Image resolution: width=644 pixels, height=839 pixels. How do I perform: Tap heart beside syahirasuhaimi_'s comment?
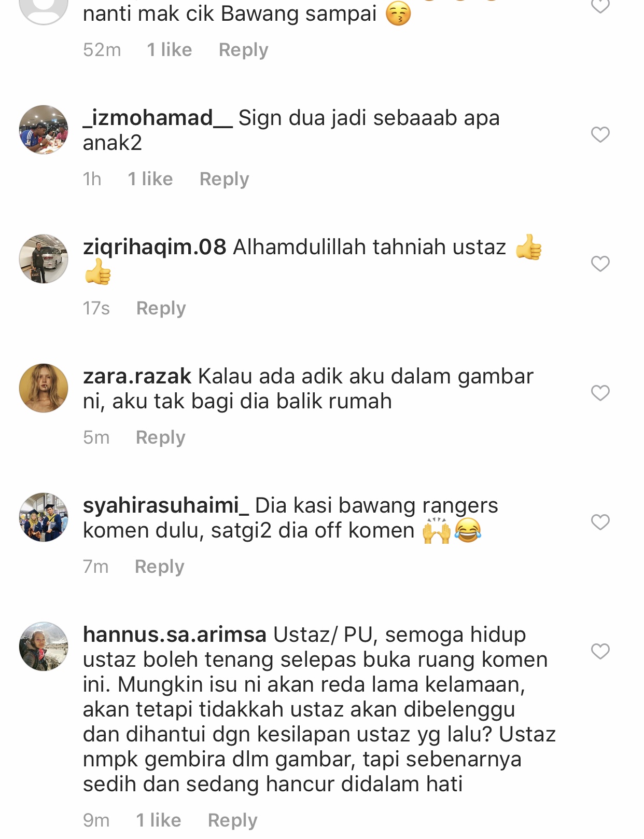tap(600, 522)
